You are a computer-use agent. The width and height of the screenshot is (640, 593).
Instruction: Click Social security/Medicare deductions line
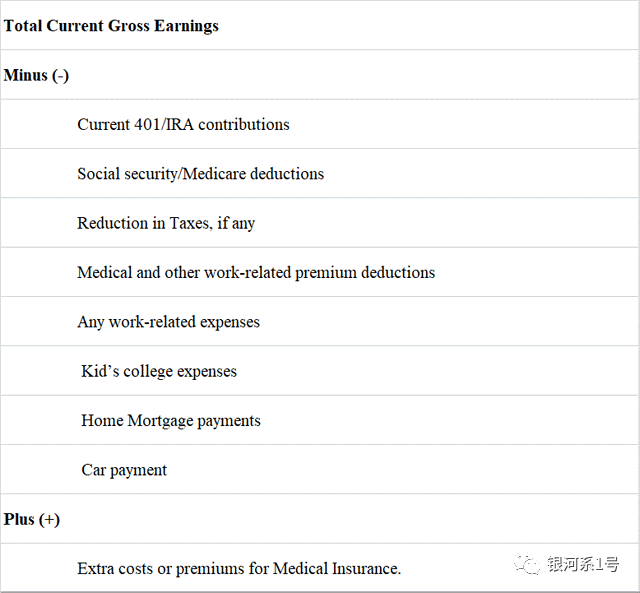(200, 174)
